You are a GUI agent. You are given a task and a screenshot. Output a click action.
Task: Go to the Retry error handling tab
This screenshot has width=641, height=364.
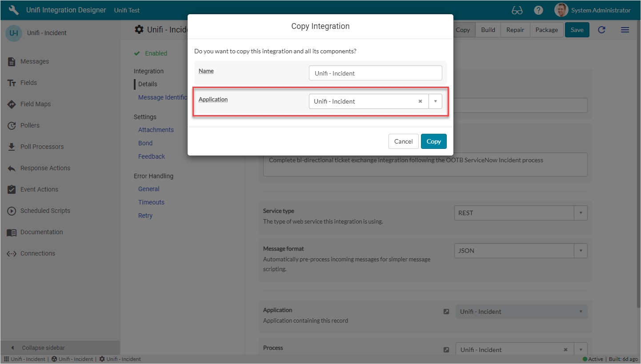tap(145, 216)
